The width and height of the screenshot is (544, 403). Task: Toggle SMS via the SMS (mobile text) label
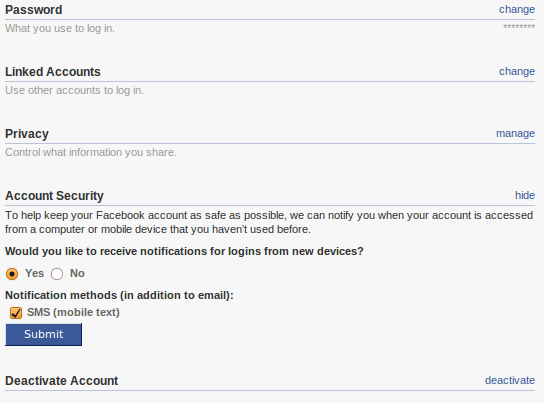73,312
